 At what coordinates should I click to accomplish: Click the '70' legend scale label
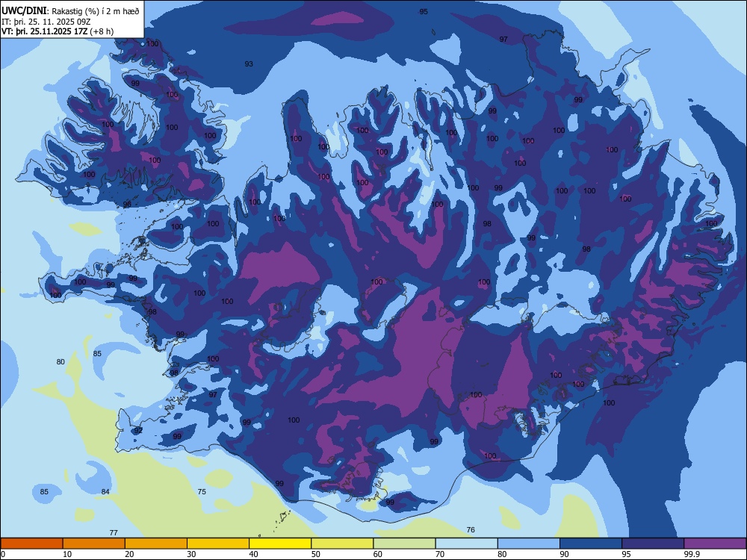click(440, 554)
